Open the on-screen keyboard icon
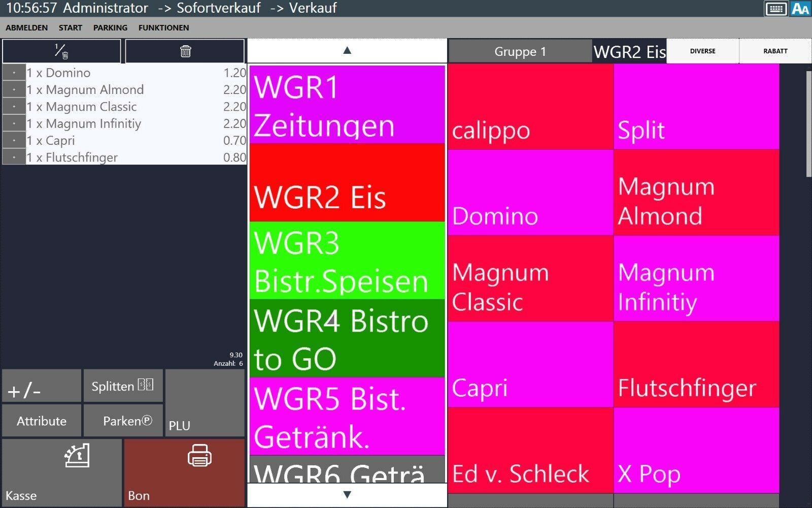Viewport: 812px width, 508px height. click(775, 9)
